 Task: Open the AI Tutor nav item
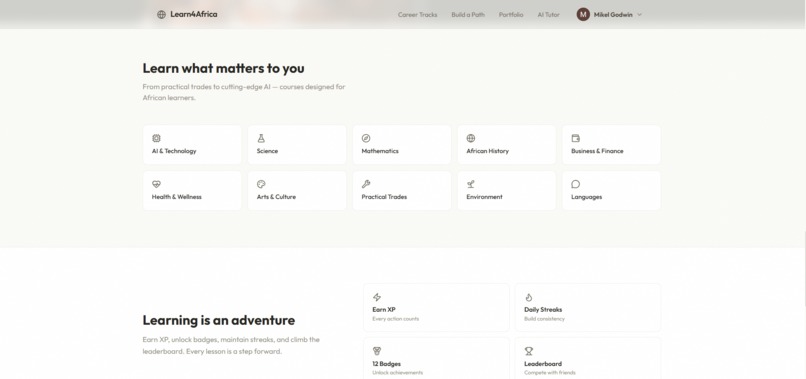(548, 14)
